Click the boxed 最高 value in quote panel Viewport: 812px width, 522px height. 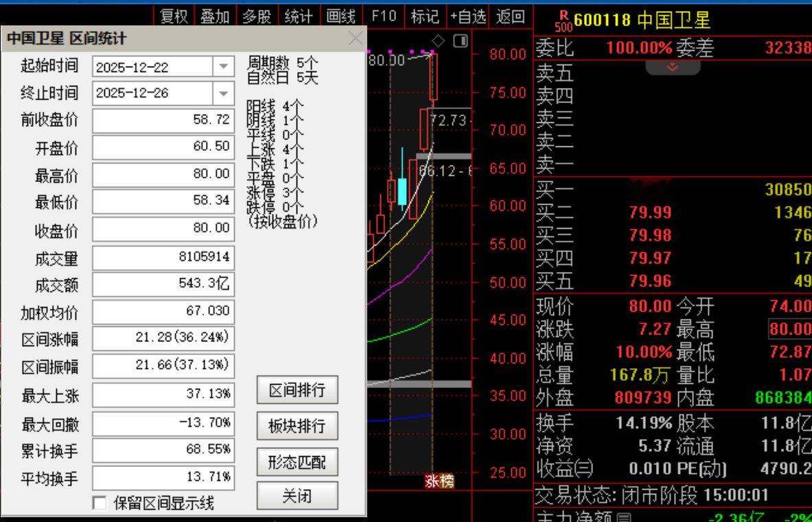790,329
